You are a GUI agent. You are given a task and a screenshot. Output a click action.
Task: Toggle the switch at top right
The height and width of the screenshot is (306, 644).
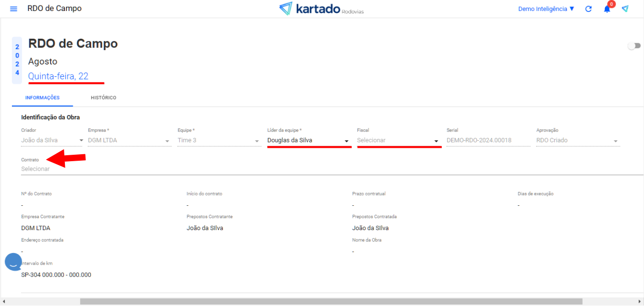point(634,46)
